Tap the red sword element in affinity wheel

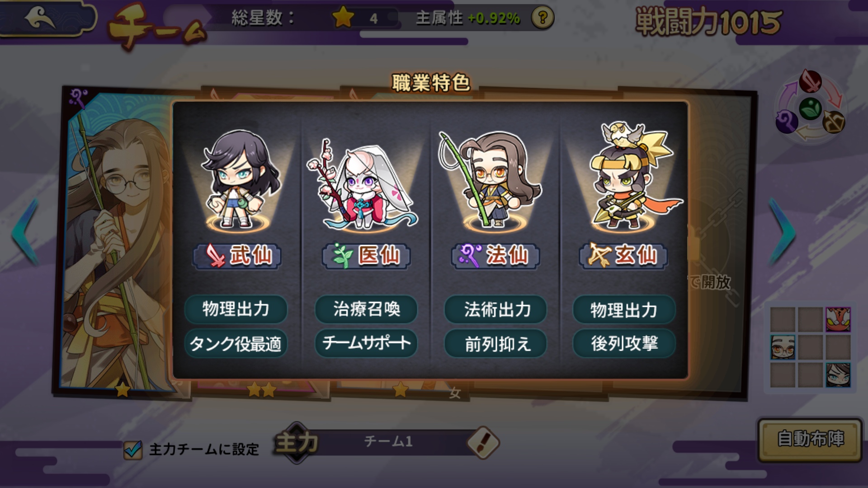point(810,81)
